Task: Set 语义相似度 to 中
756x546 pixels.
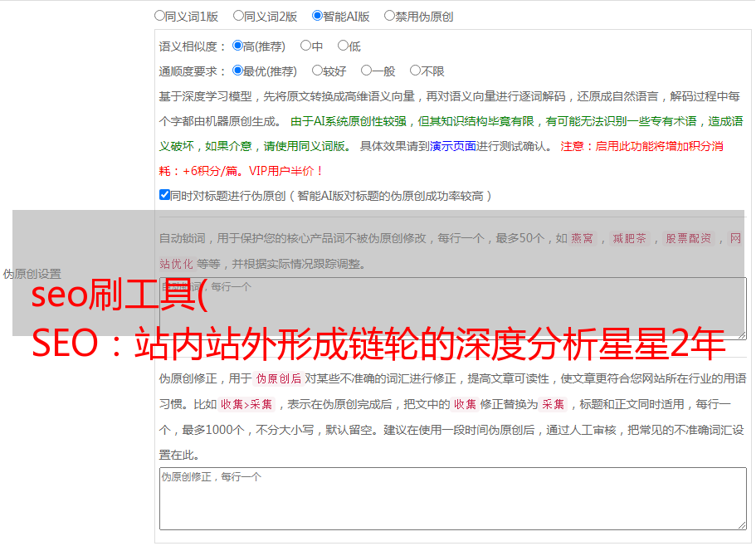Action: coord(305,46)
